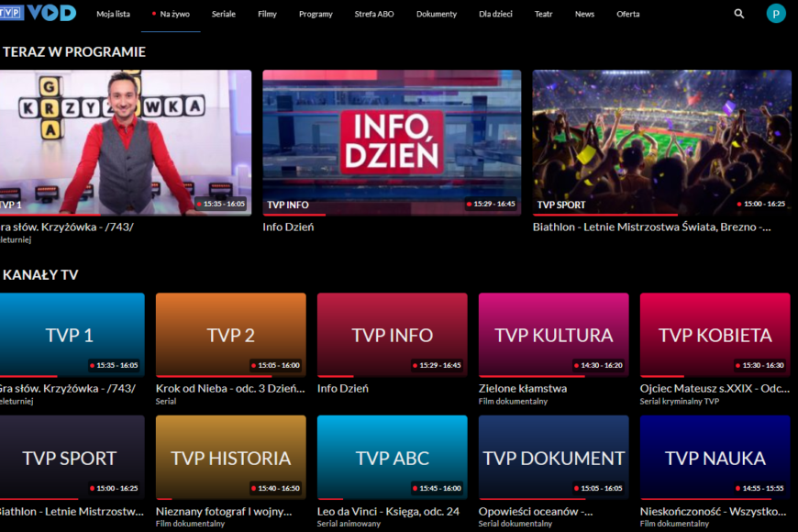View the Oferta page

627,14
